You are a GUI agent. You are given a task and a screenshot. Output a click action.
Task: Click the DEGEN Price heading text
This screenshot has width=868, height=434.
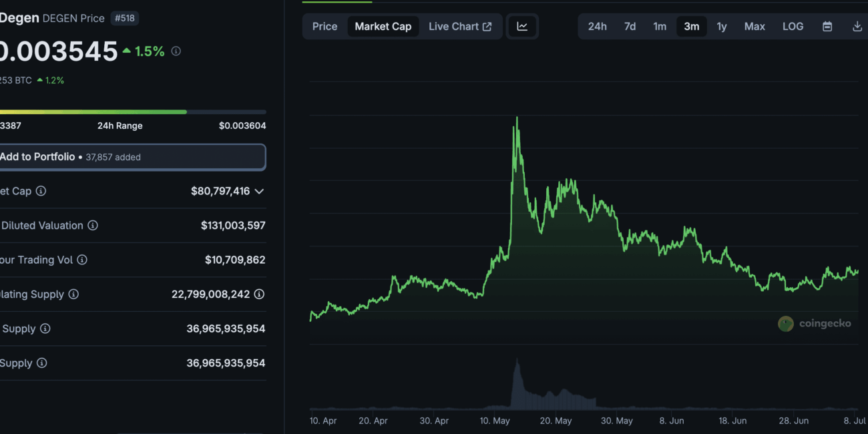pos(73,18)
